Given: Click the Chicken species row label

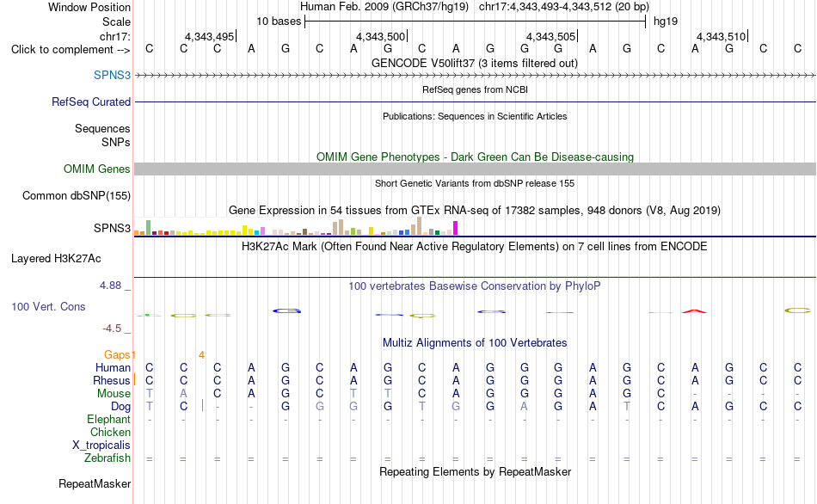Looking at the screenshot, I should tap(110, 432).
